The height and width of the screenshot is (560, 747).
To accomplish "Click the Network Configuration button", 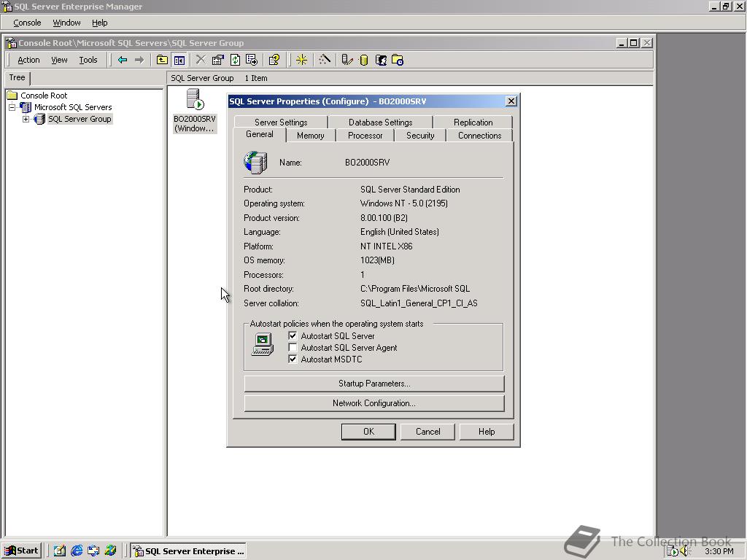I will 374,403.
